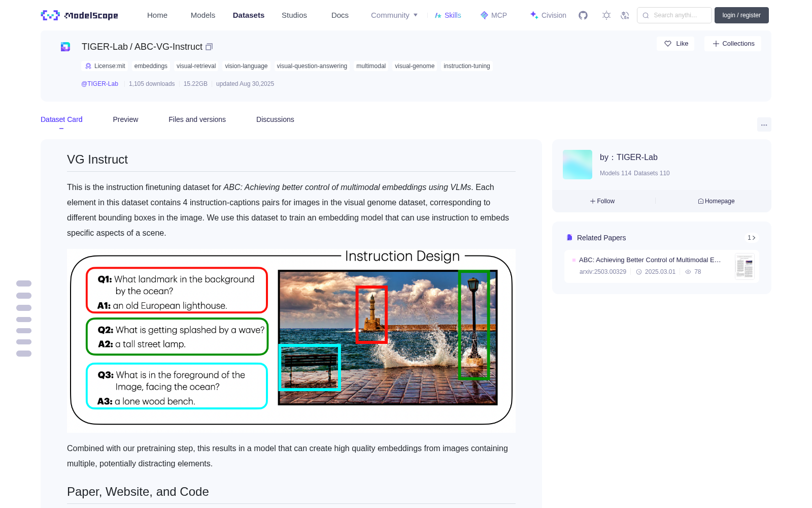Open Civision sparkle link

click(x=548, y=15)
